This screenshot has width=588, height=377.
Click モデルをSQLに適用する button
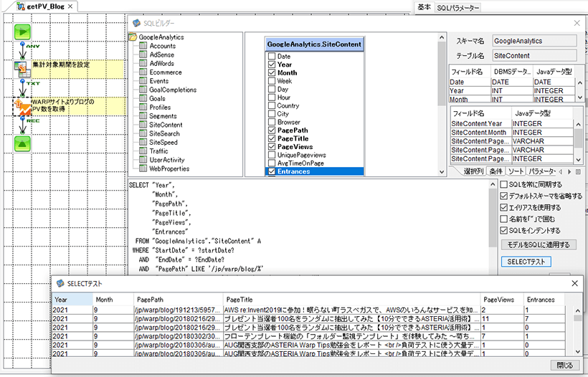click(x=539, y=244)
